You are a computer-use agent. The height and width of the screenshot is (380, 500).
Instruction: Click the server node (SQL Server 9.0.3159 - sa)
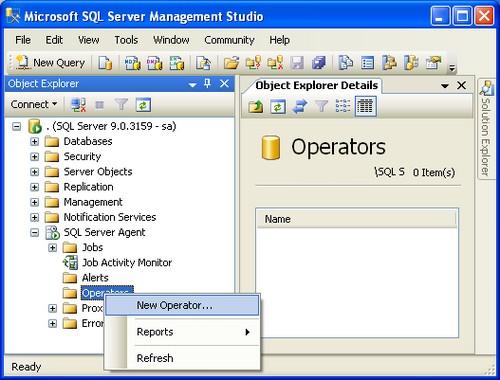[x=111, y=126]
